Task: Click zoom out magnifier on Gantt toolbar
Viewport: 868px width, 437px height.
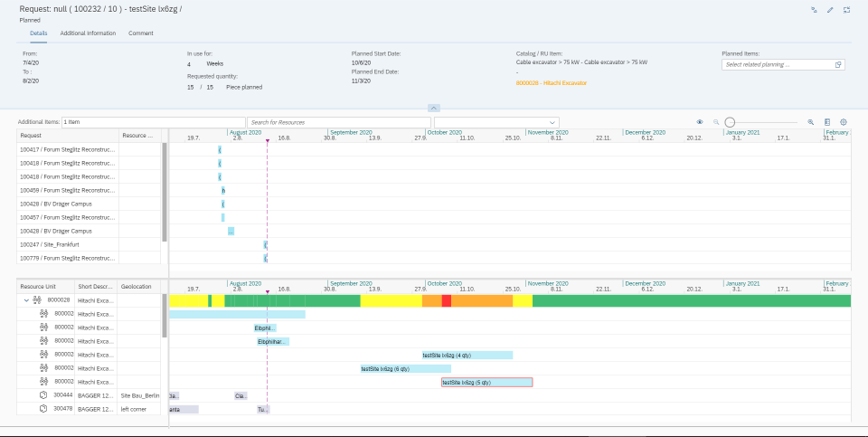Action: [x=716, y=121]
